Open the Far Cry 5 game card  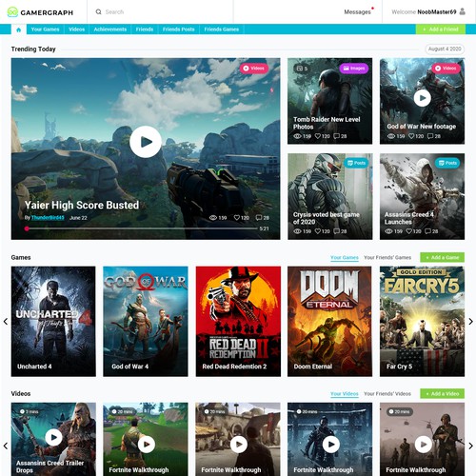pos(422,322)
